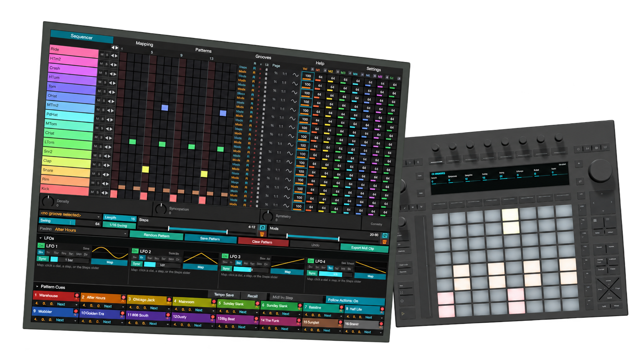Click the Syncopation dial
The width and height of the screenshot is (644, 360).
coord(160,209)
